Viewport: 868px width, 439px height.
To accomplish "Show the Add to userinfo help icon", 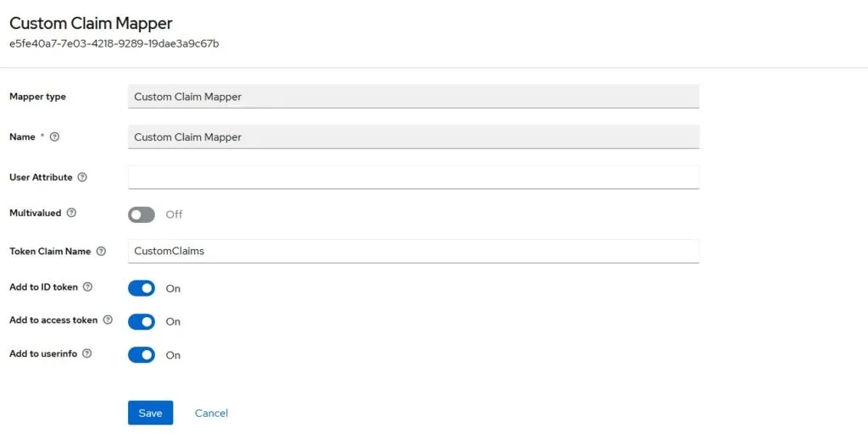I will [x=86, y=353].
